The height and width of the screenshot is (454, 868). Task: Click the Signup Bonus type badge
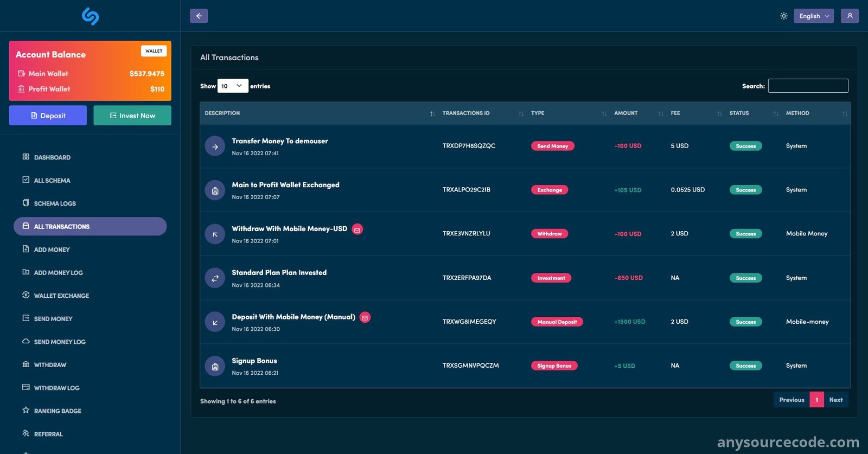point(554,366)
